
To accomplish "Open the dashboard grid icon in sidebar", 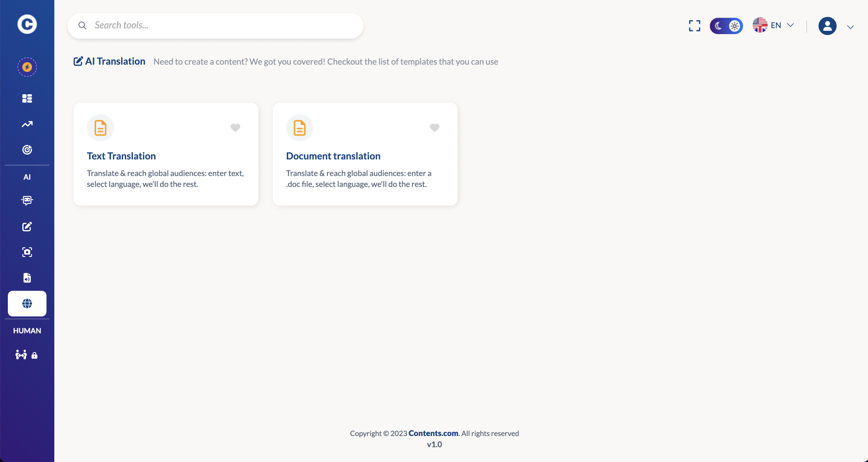I will coord(27,98).
